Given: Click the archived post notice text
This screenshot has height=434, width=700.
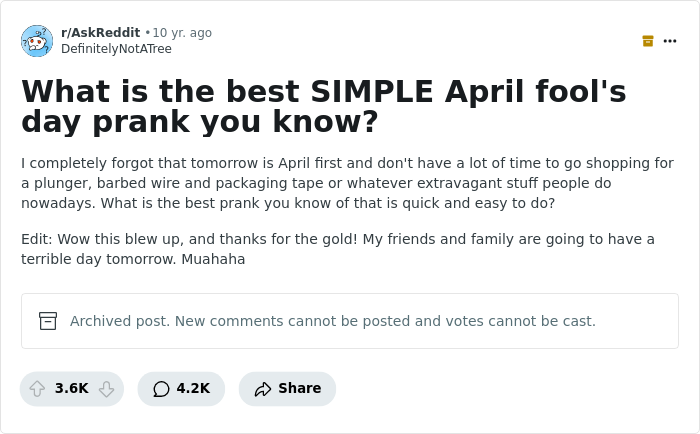Looking at the screenshot, I should (x=332, y=321).
